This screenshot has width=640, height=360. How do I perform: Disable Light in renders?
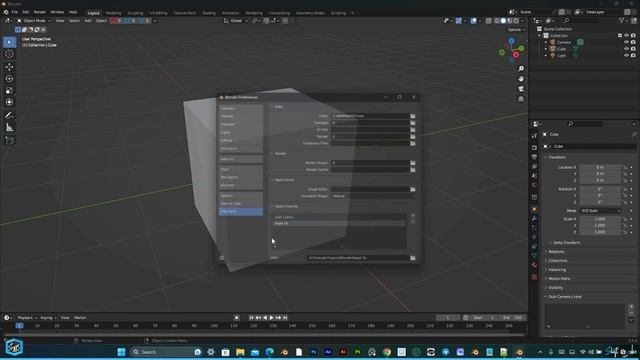[633, 55]
